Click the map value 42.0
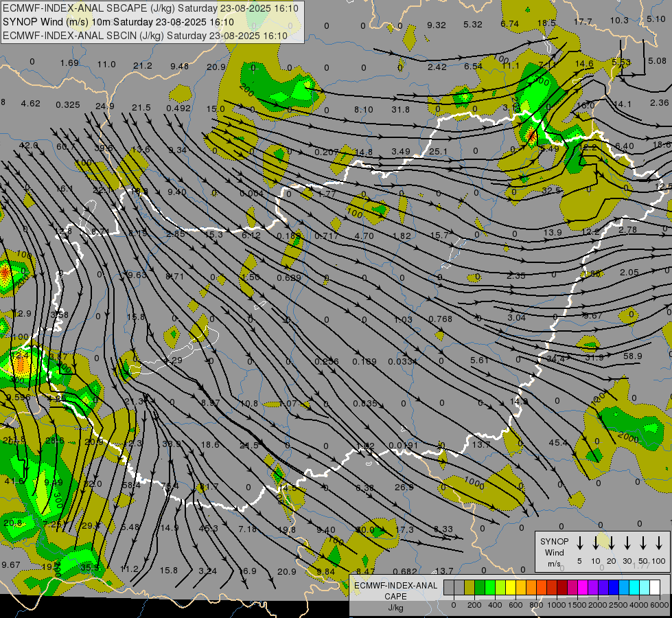This screenshot has height=618, width=672. (28, 146)
